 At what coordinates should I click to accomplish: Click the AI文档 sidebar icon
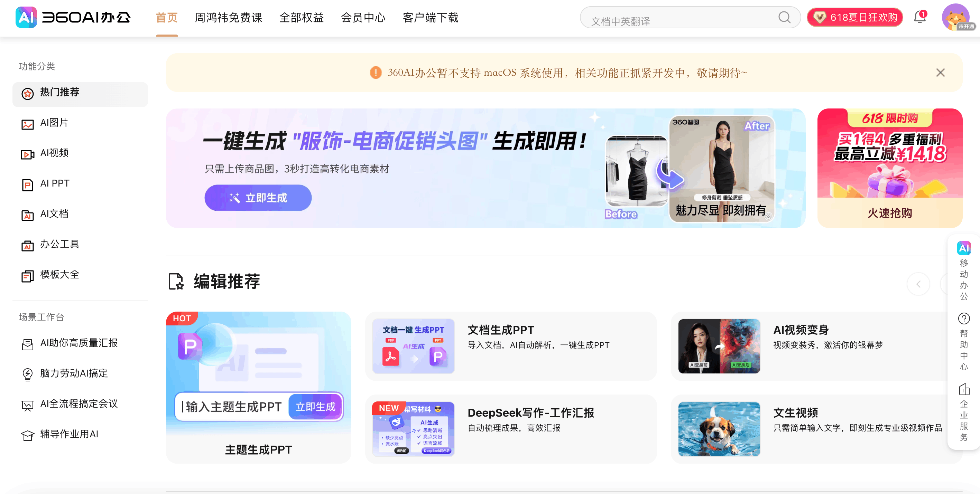[x=27, y=215]
